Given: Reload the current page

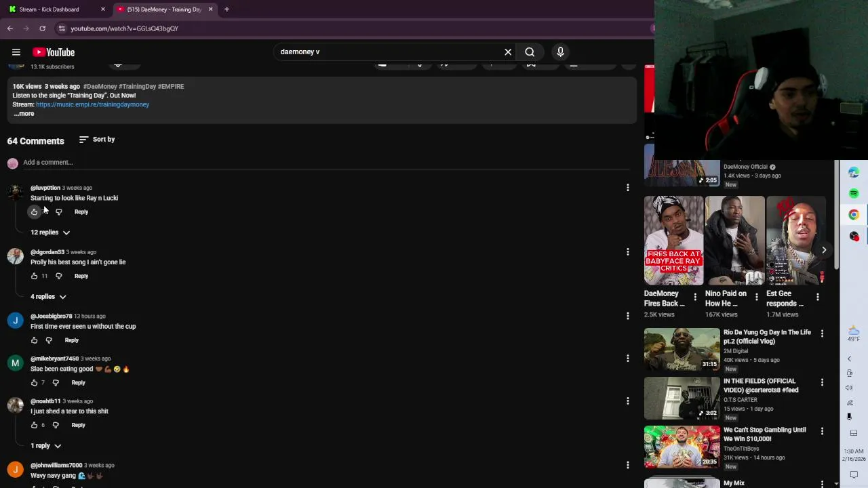Looking at the screenshot, I should (x=42, y=28).
